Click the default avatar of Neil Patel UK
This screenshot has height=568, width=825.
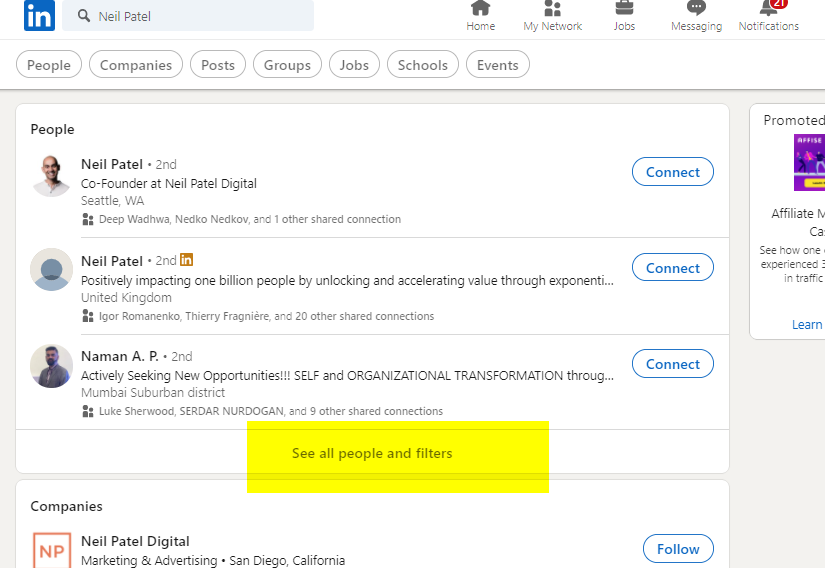point(52,269)
